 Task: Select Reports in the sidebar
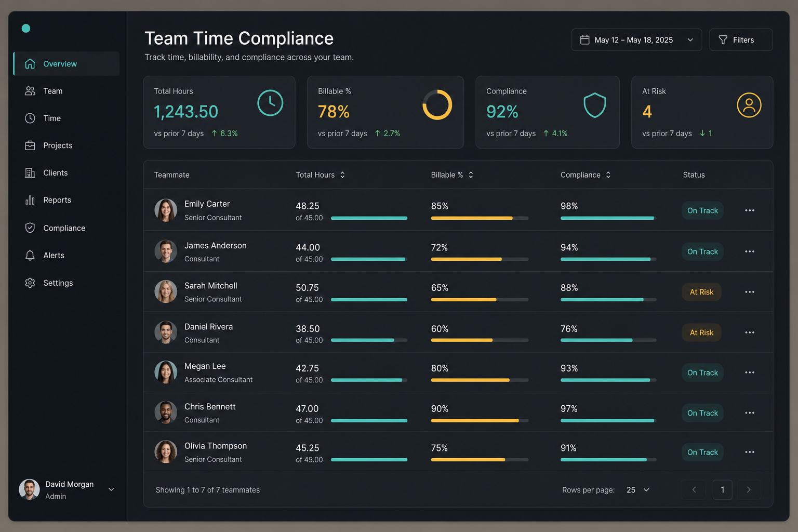[x=66, y=200]
